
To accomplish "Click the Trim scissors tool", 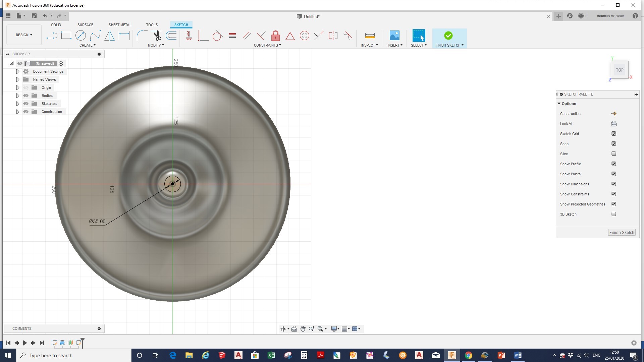I will click(x=157, y=36).
